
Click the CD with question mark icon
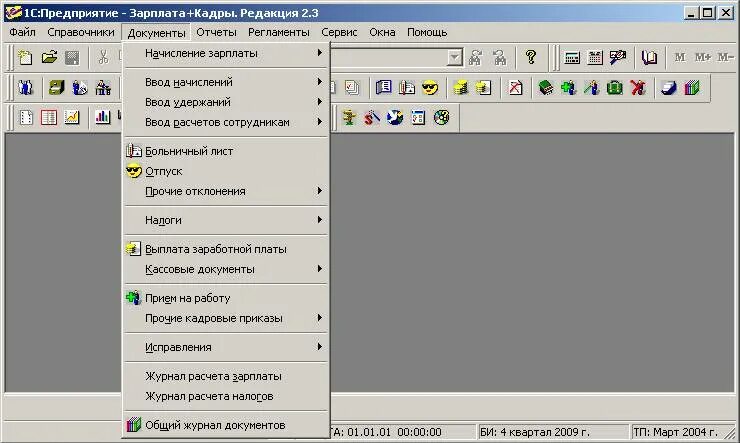[442, 117]
